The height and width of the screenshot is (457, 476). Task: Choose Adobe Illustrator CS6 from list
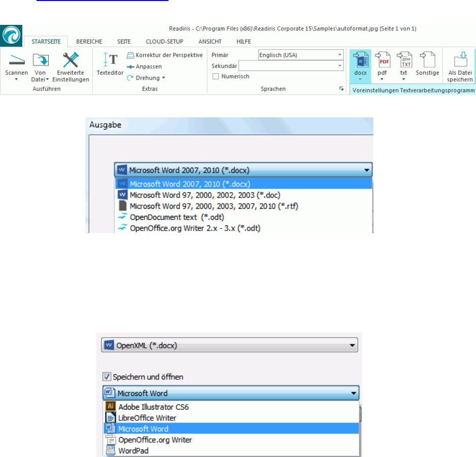pos(231,407)
